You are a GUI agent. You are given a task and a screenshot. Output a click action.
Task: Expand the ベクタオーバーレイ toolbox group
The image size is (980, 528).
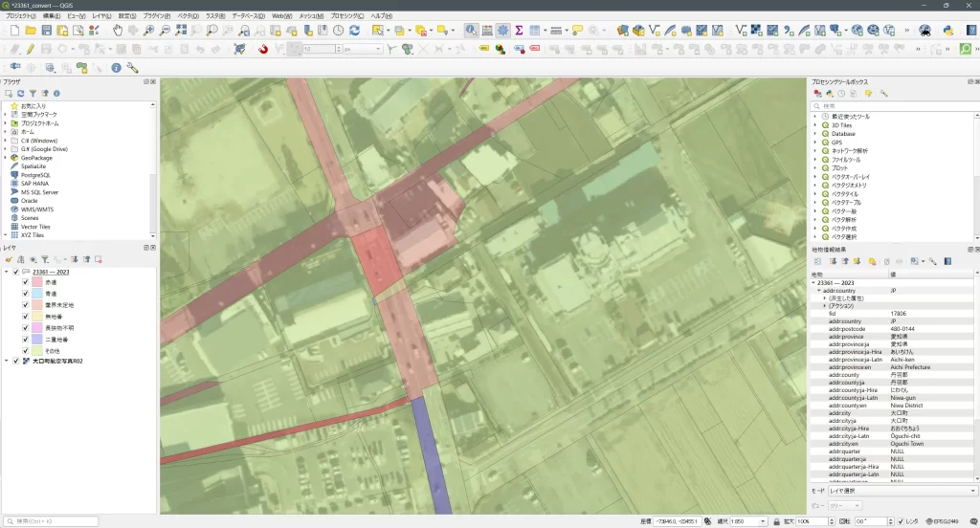tap(815, 177)
